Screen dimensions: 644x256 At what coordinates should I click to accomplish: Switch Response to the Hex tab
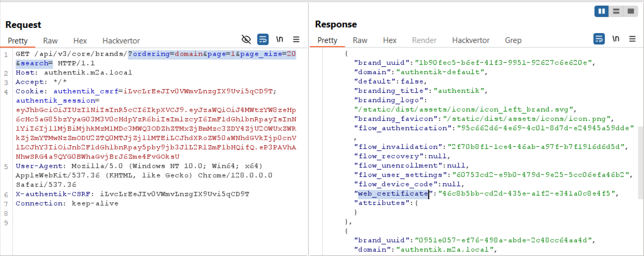pos(390,40)
